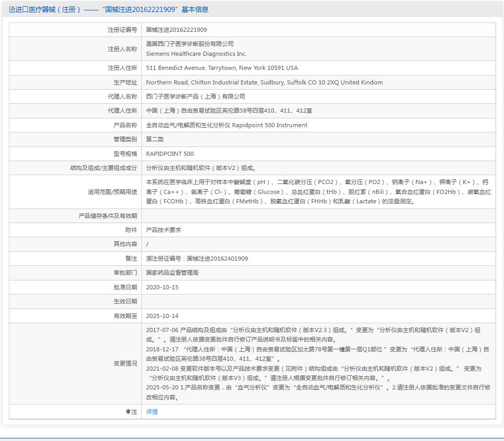Click the lightbulb icon next to 注
Screen dimensions: 504x441
pos(128,412)
